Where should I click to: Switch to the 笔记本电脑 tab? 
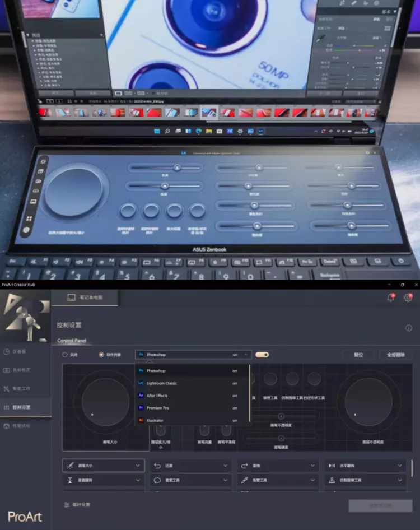[85, 297]
